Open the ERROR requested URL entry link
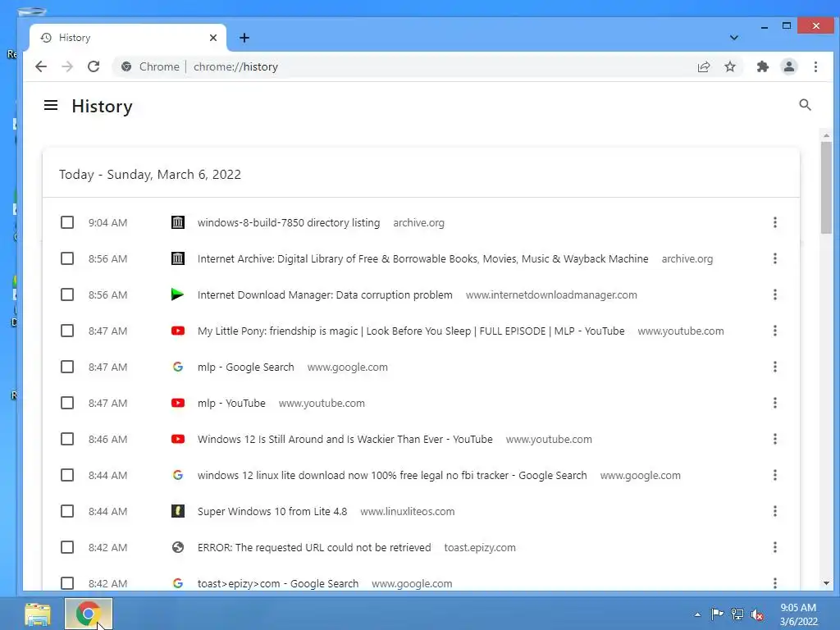This screenshot has height=630, width=840. pyautogui.click(x=314, y=547)
